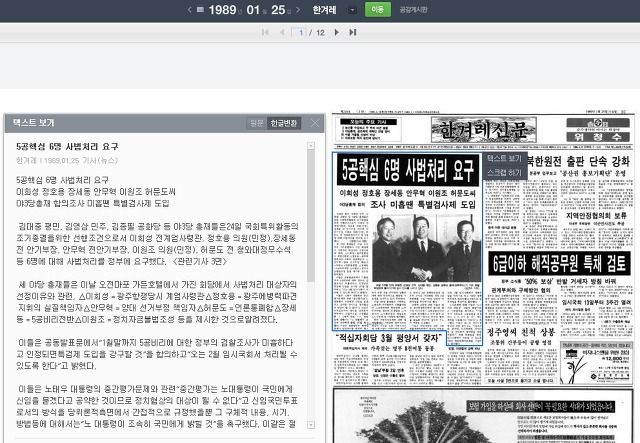640x443 pixels.
Task: Open the calendar icon beside 1989
Action: [200, 9]
